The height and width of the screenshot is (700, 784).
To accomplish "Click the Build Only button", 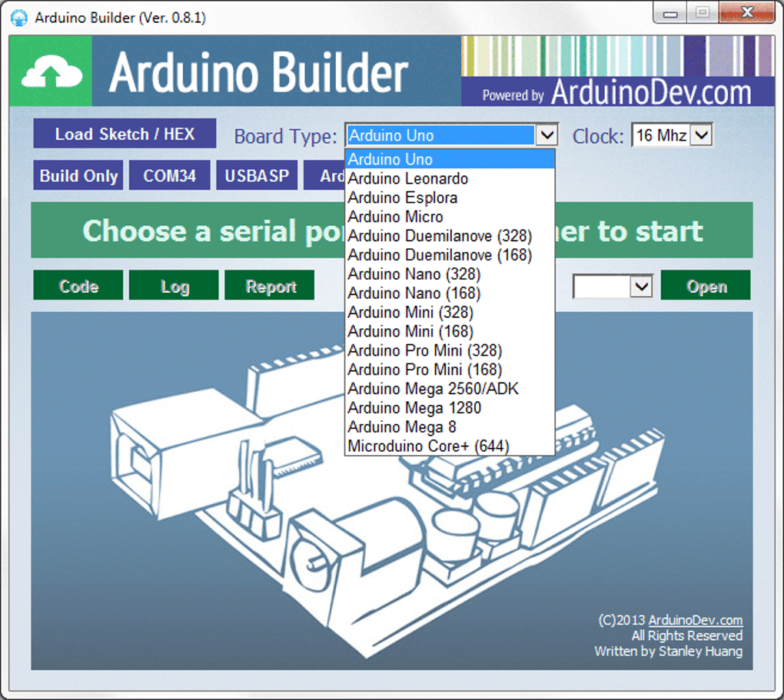I will point(78,175).
